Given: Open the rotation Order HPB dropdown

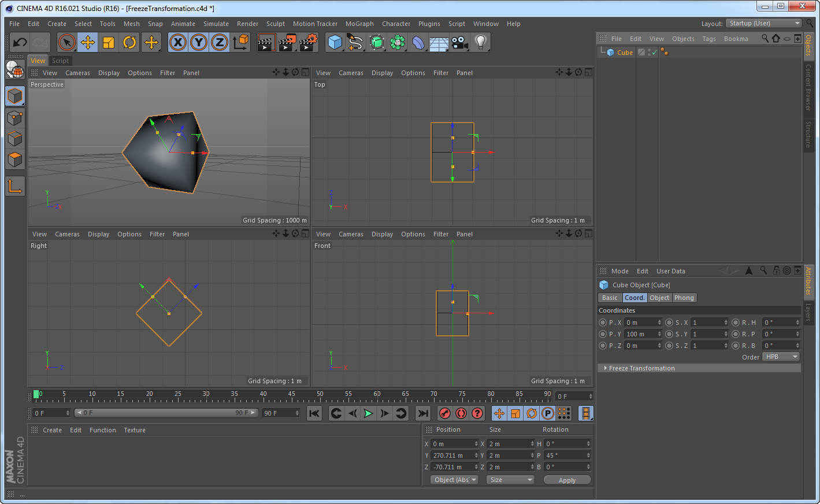Looking at the screenshot, I should pyautogui.click(x=781, y=357).
